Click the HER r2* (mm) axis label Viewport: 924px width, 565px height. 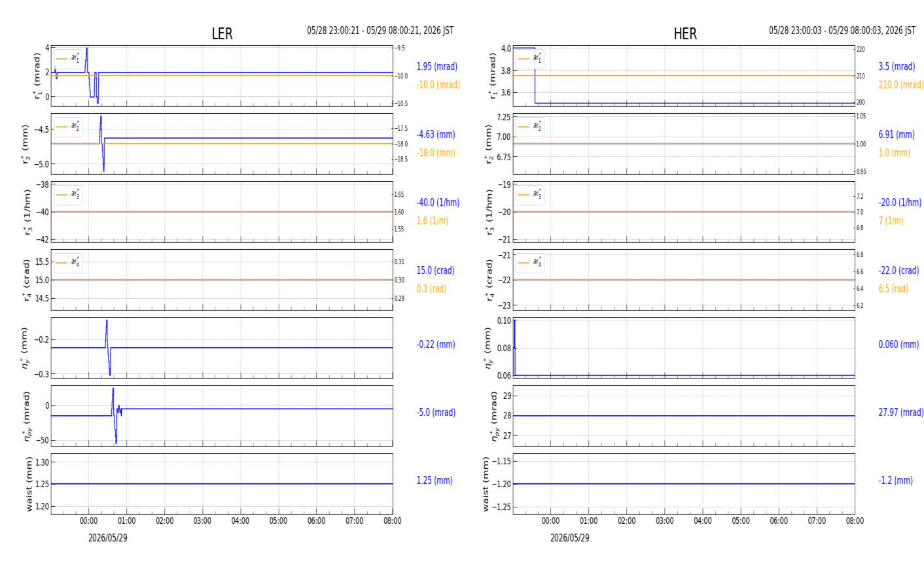[x=488, y=144]
